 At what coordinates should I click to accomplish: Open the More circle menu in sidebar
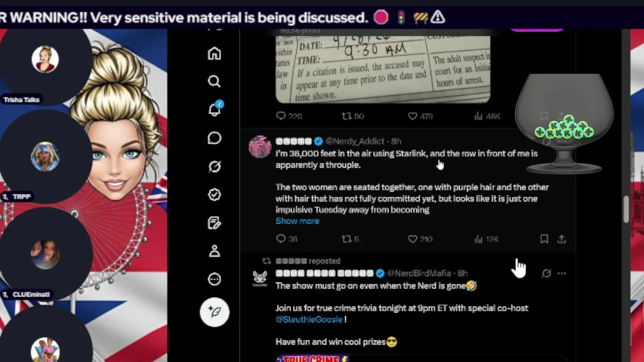(214, 279)
